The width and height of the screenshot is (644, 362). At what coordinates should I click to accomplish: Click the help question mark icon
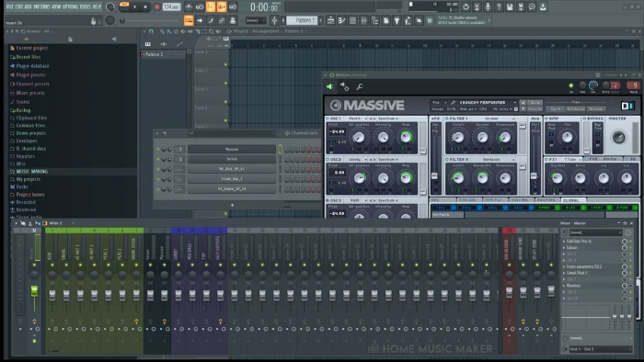click(499, 7)
